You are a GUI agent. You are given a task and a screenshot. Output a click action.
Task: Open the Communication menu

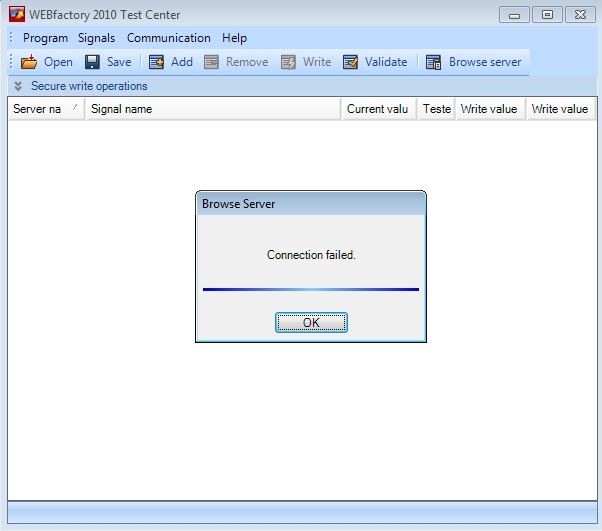169,38
